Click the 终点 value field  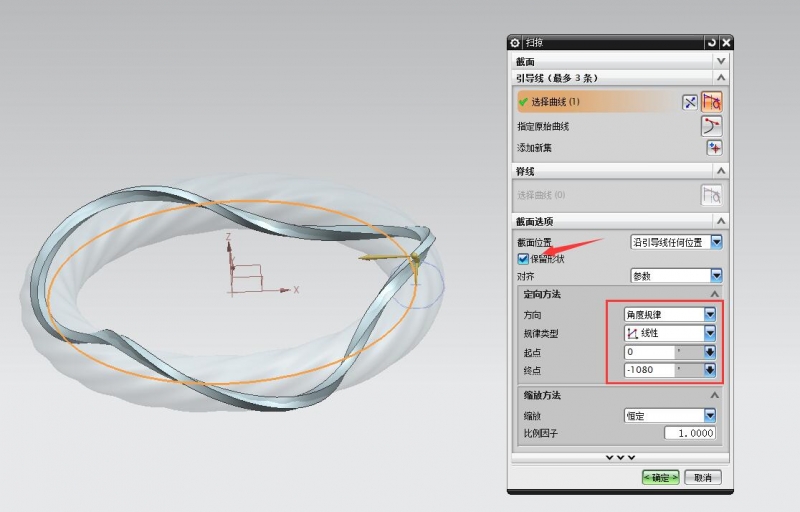click(x=649, y=370)
